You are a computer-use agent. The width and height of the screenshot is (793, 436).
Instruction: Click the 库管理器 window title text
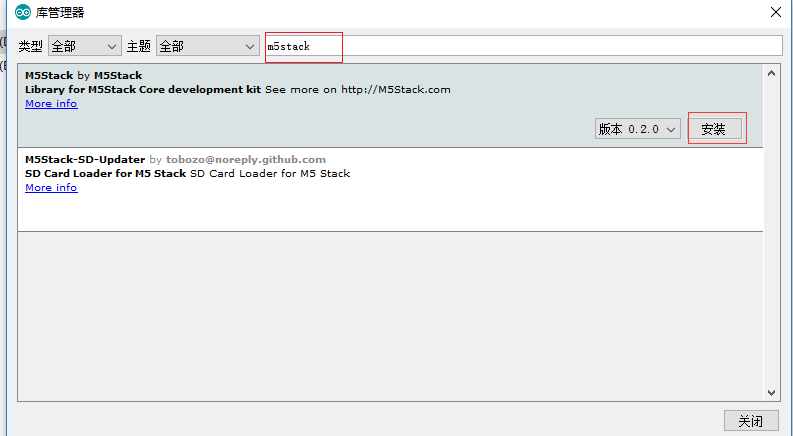point(60,12)
